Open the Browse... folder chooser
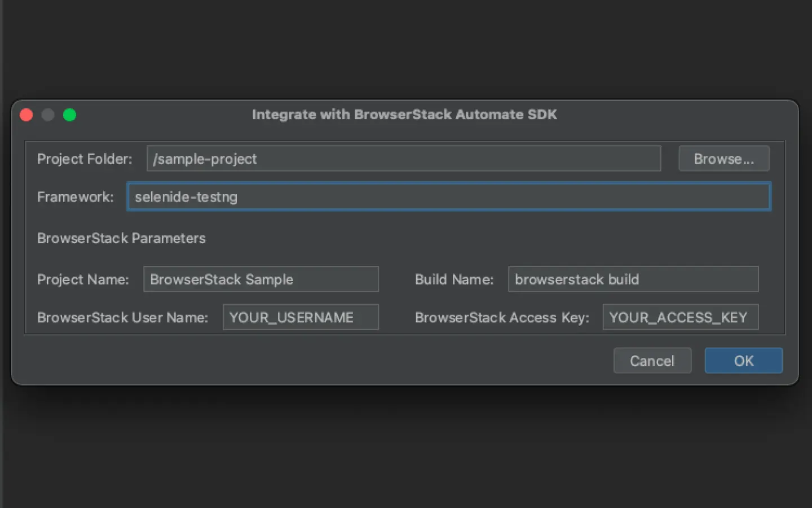Screen dimensions: 812x508 723,159
